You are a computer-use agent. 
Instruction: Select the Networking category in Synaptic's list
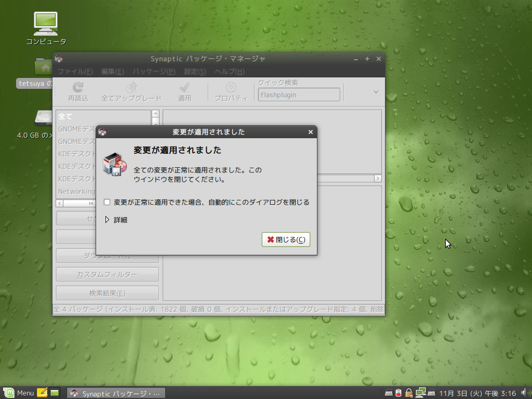click(77, 191)
